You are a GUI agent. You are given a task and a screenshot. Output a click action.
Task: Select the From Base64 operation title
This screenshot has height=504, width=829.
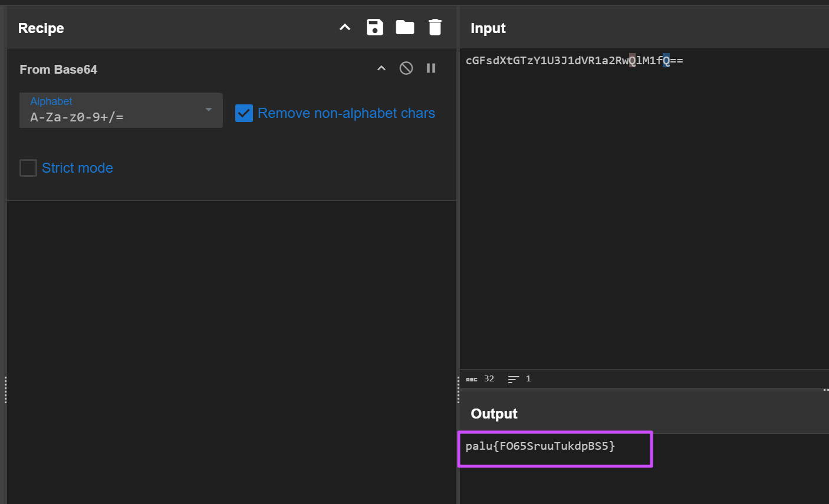tap(58, 70)
